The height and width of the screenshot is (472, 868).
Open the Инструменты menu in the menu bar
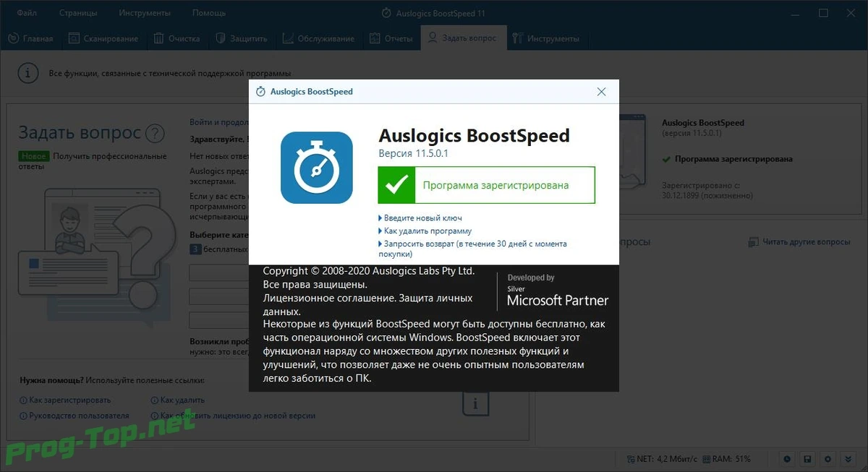145,13
